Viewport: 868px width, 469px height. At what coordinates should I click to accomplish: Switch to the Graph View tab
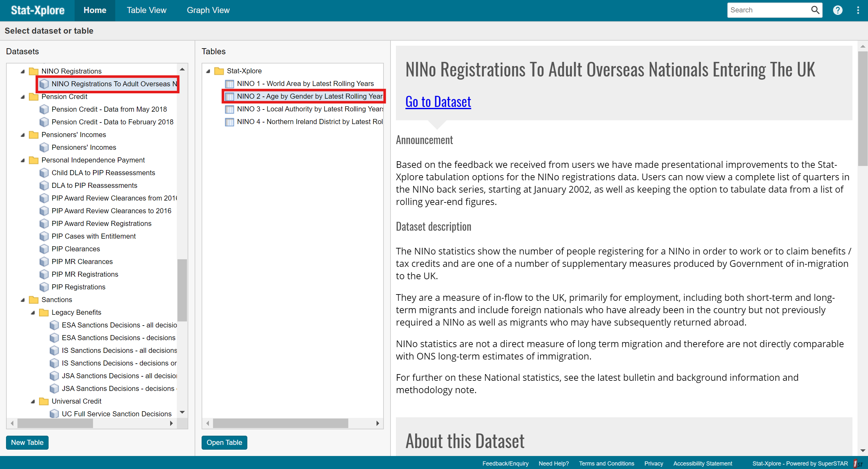click(208, 10)
